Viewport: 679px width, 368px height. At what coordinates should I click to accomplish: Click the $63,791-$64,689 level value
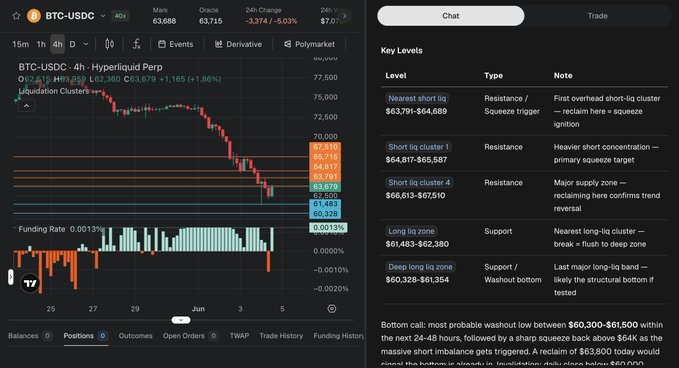(416, 111)
